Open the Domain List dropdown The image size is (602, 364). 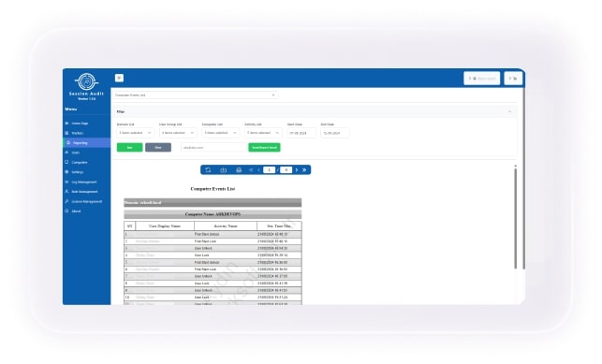(136, 133)
